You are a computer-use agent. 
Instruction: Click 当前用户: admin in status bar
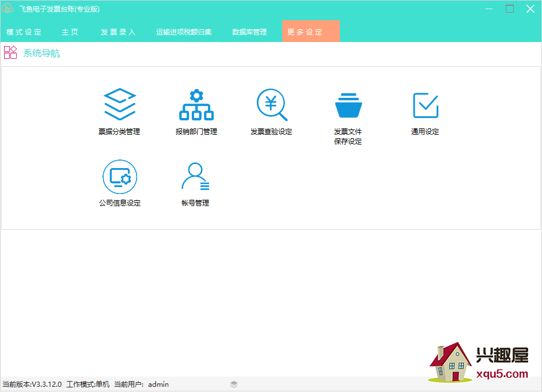tap(141, 384)
